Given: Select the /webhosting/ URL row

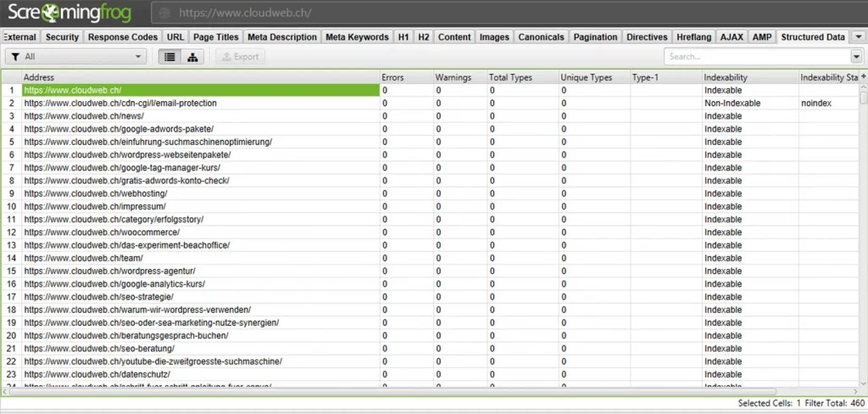Looking at the screenshot, I should (x=200, y=193).
